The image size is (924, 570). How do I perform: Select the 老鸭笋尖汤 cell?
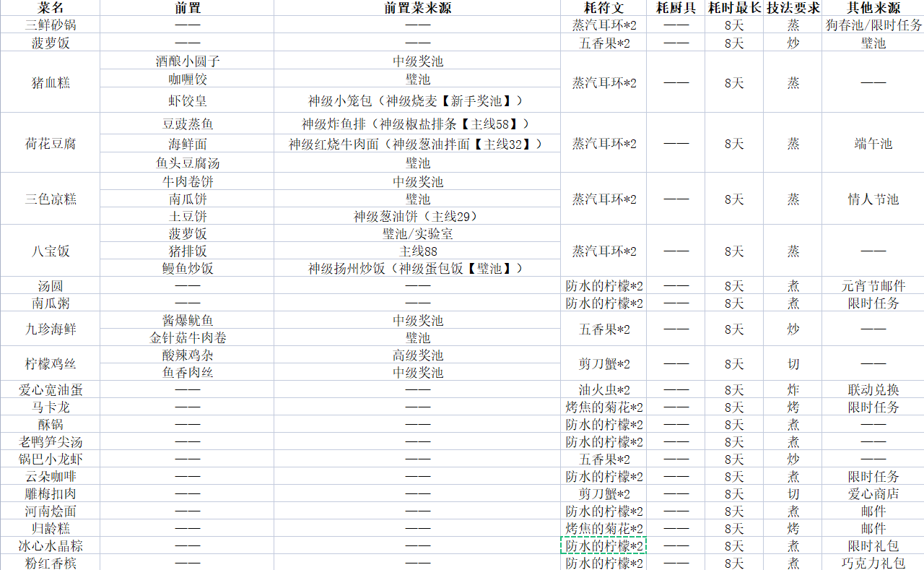51,441
